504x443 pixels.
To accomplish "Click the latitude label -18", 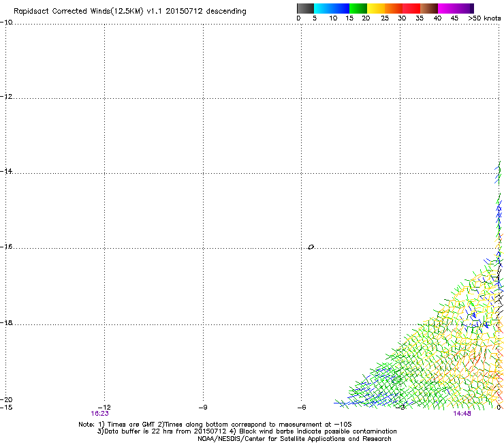I will coord(6,322).
